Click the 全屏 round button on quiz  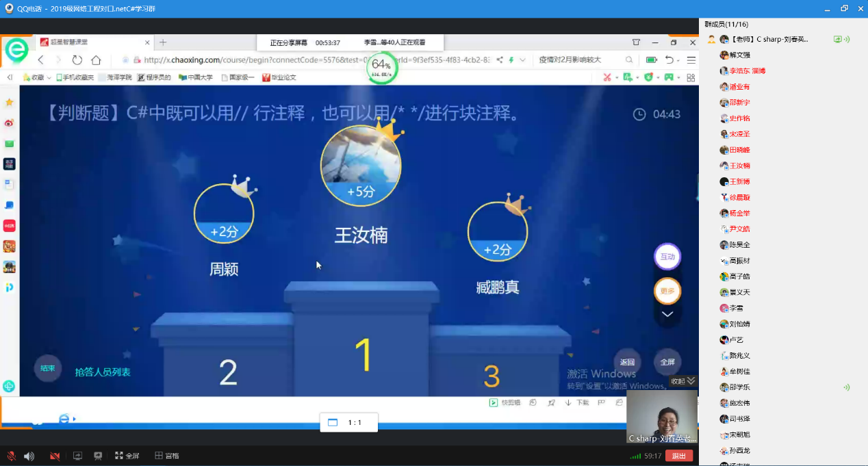tap(667, 362)
